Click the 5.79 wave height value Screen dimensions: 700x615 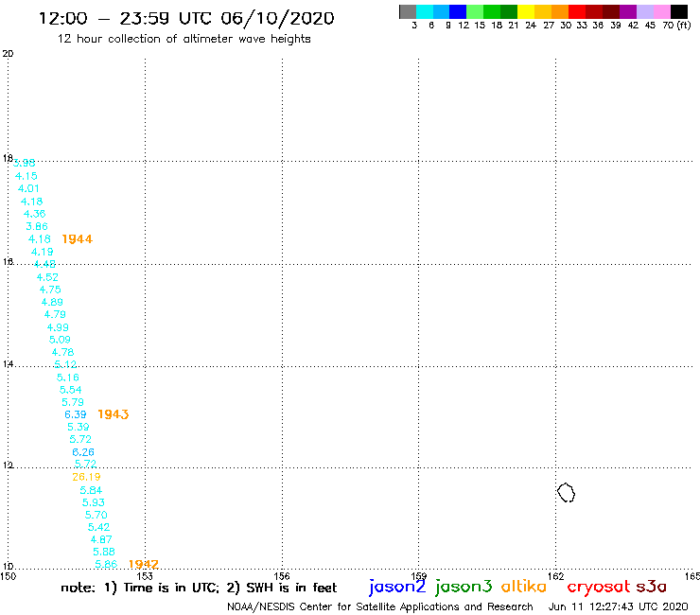(x=73, y=402)
